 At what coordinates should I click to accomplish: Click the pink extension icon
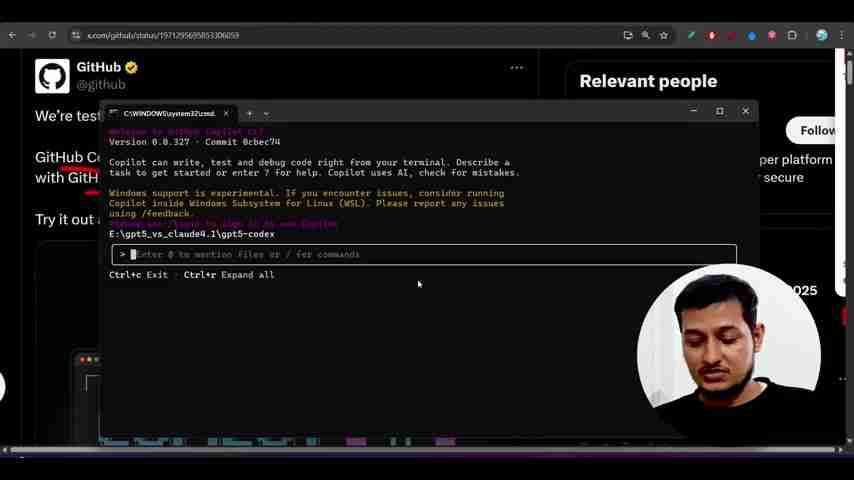[772, 35]
